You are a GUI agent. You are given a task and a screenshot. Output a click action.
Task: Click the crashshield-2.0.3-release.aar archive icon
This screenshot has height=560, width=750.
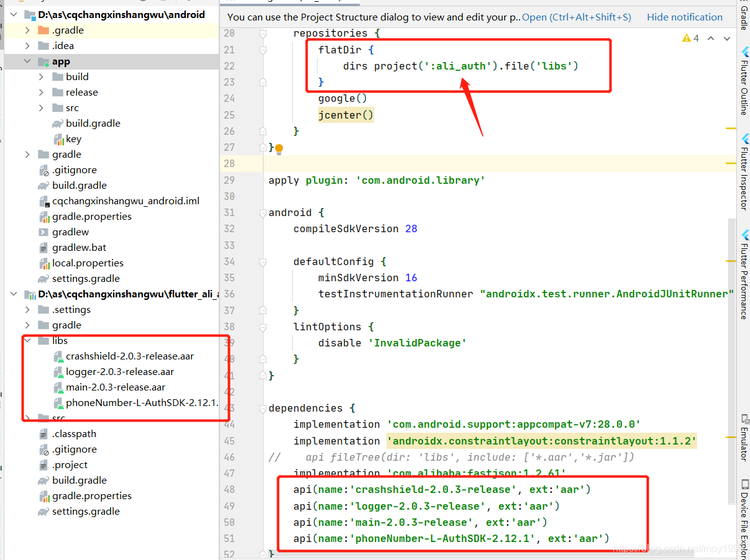pos(58,356)
